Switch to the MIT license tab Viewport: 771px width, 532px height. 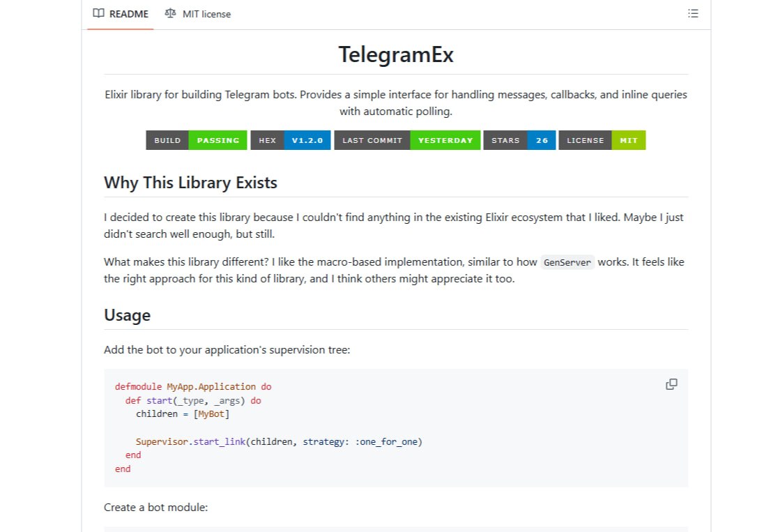(x=206, y=14)
